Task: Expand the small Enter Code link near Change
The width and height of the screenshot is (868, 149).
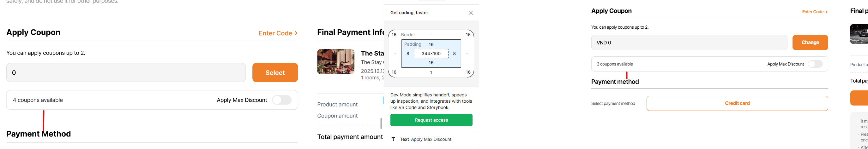Action: pos(815,12)
